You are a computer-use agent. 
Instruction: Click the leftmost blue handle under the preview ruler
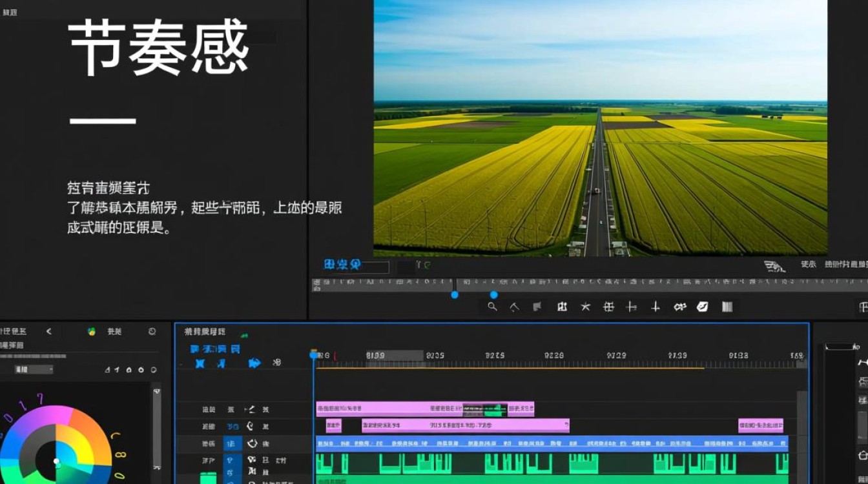tap(455, 295)
